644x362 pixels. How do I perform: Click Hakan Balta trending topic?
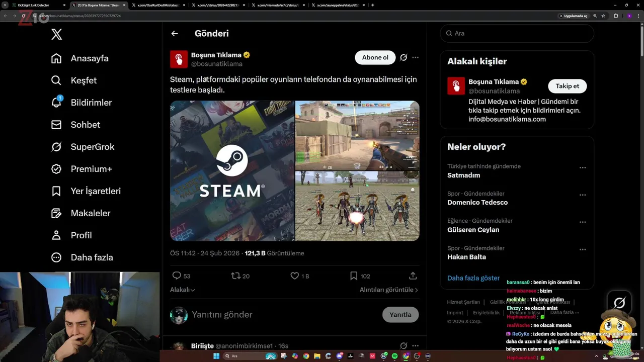466,257
